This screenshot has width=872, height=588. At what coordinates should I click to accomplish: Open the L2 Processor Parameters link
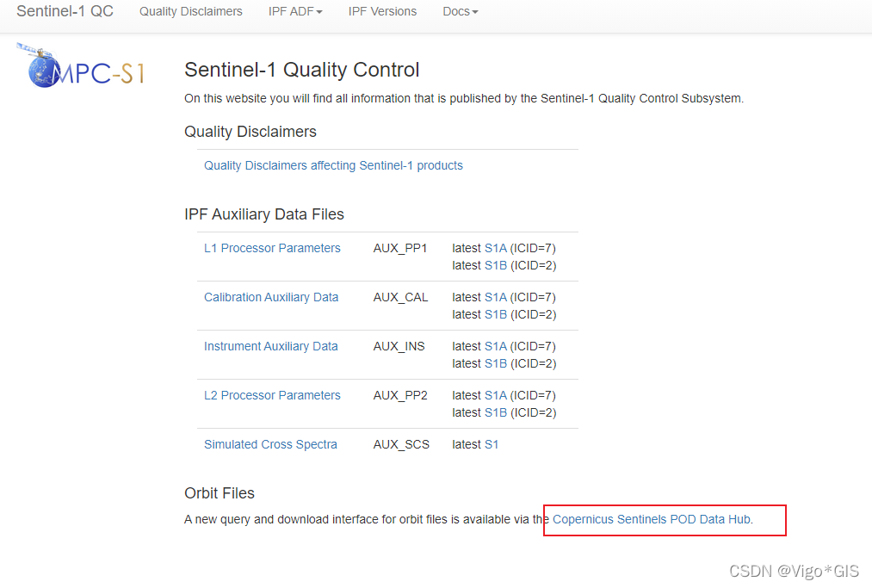coord(272,395)
